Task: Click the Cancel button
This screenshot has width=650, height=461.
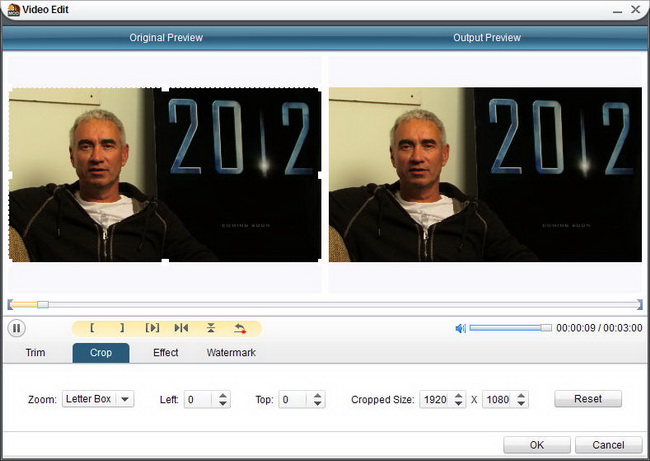Action: pos(608,445)
